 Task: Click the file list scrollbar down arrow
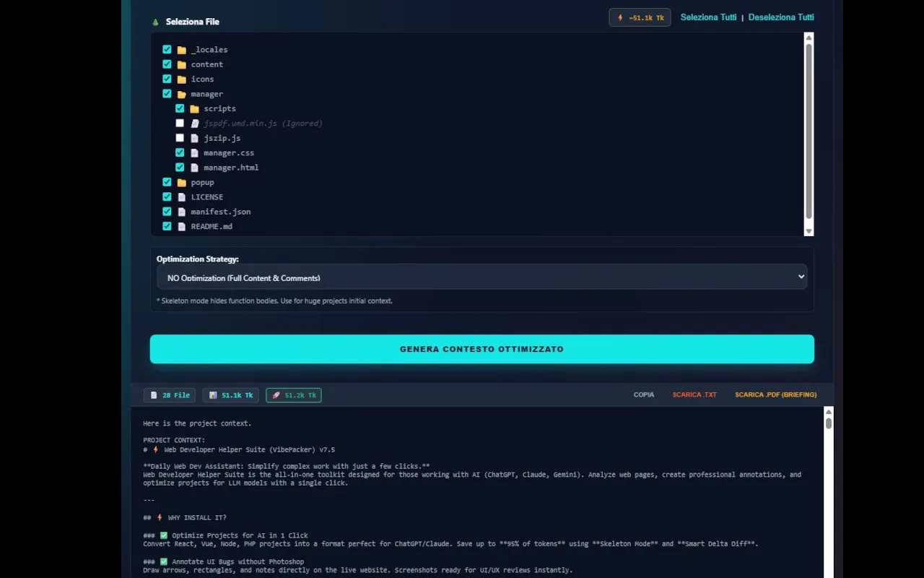pos(808,231)
